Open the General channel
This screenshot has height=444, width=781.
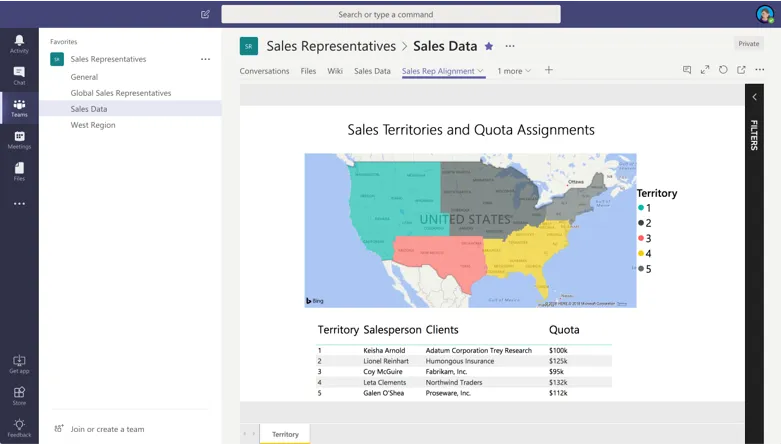click(84, 77)
